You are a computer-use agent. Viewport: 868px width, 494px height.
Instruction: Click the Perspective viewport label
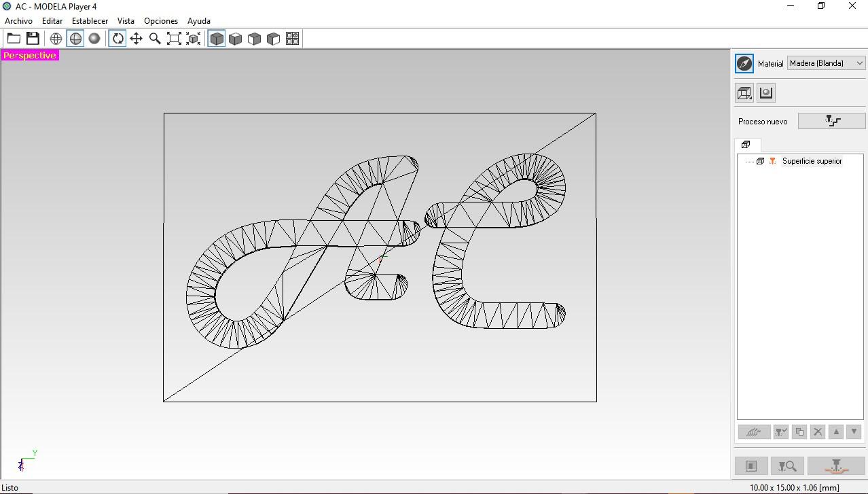30,55
